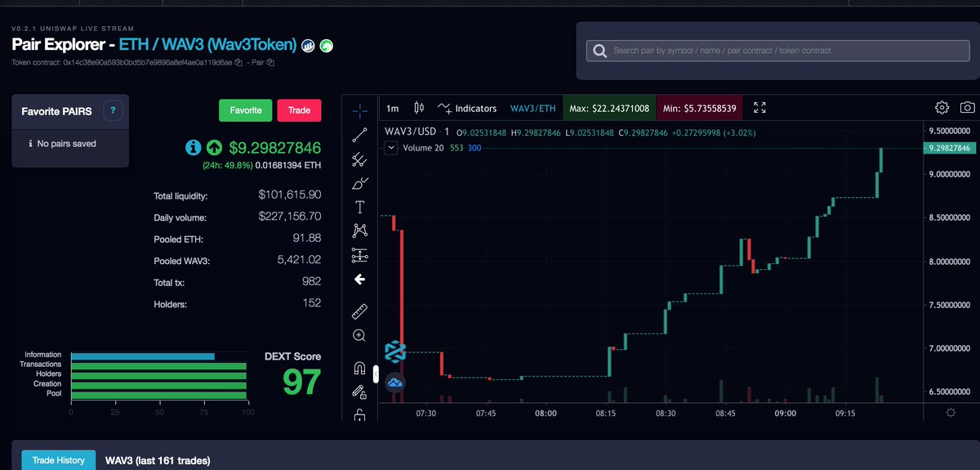Click the current price label 9.29827846 on axis

tap(949, 148)
